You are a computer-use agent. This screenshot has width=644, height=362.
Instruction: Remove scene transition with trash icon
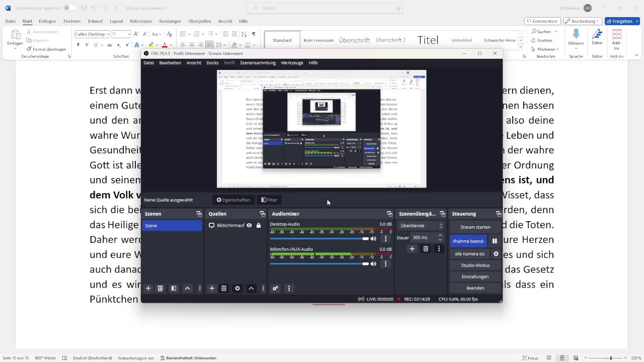[x=426, y=248]
